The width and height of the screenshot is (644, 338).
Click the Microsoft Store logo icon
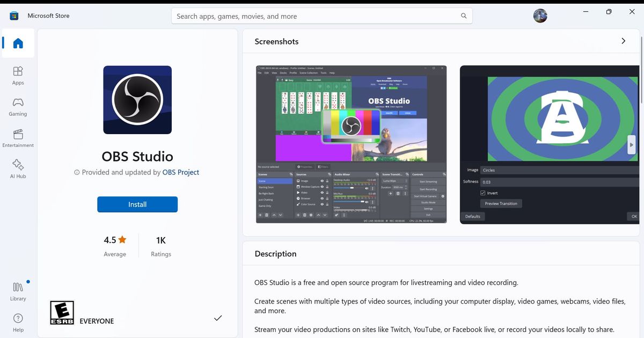[14, 16]
